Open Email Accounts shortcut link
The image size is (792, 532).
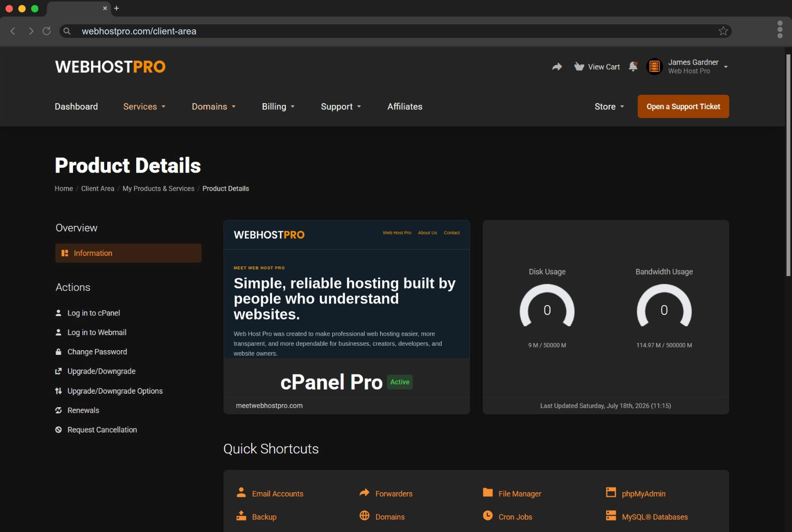[278, 494]
